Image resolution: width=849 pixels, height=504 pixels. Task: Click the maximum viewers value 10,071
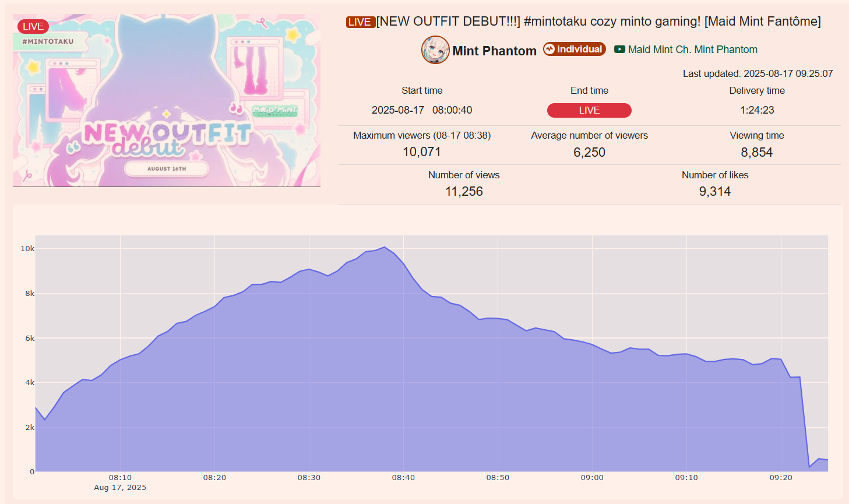point(422,152)
